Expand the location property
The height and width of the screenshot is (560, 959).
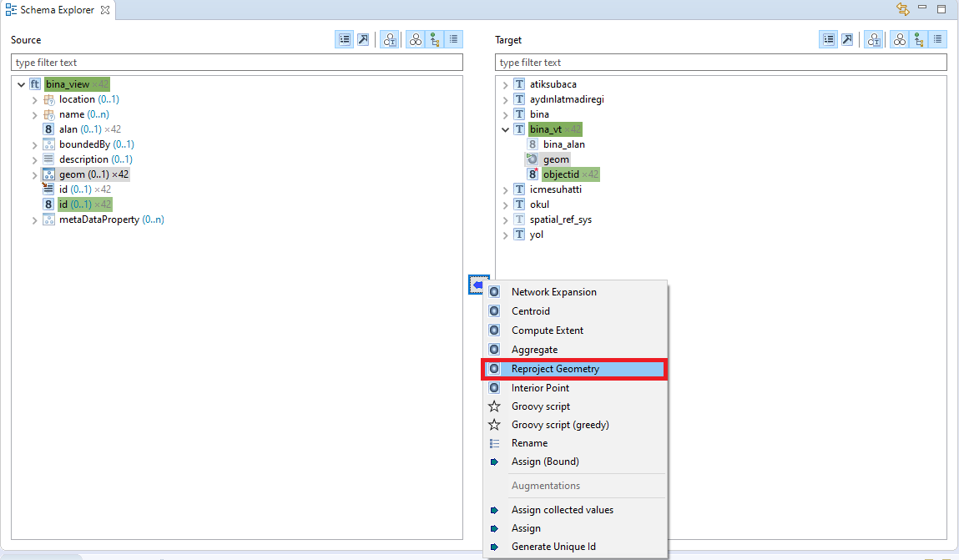35,99
